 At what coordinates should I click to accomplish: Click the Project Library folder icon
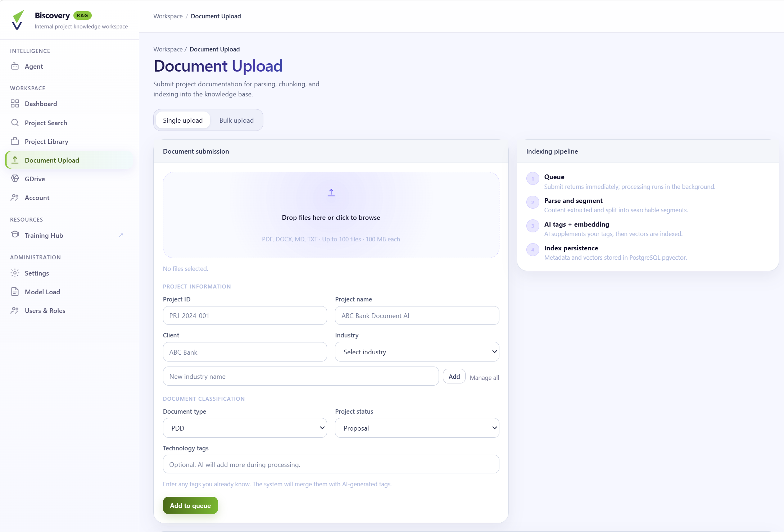(15, 141)
